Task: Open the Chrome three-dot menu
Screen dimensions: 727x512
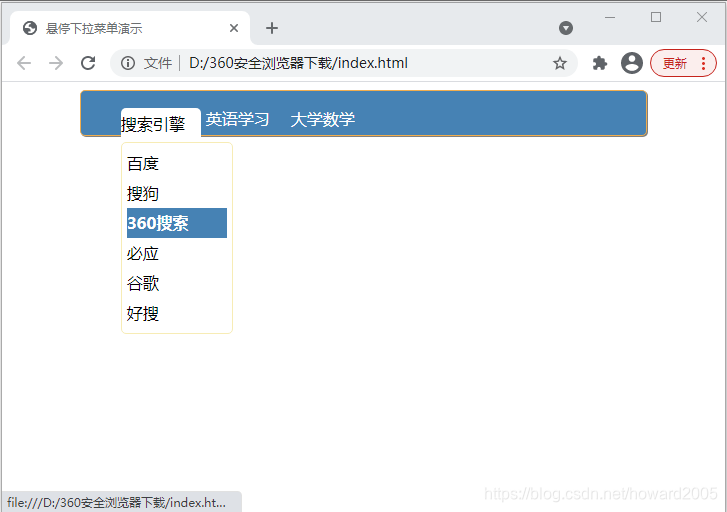Action: 703,63
